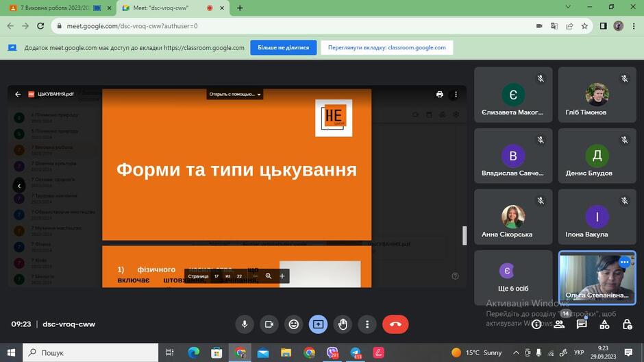This screenshot has height=362, width=644.
Task: Open options on Ольга Степанівна's video tile
Action: 625,262
